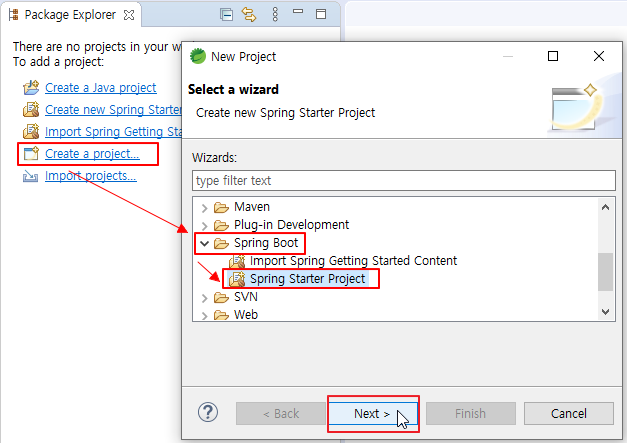
Task: Open the dialog help icon
Action: 208,412
